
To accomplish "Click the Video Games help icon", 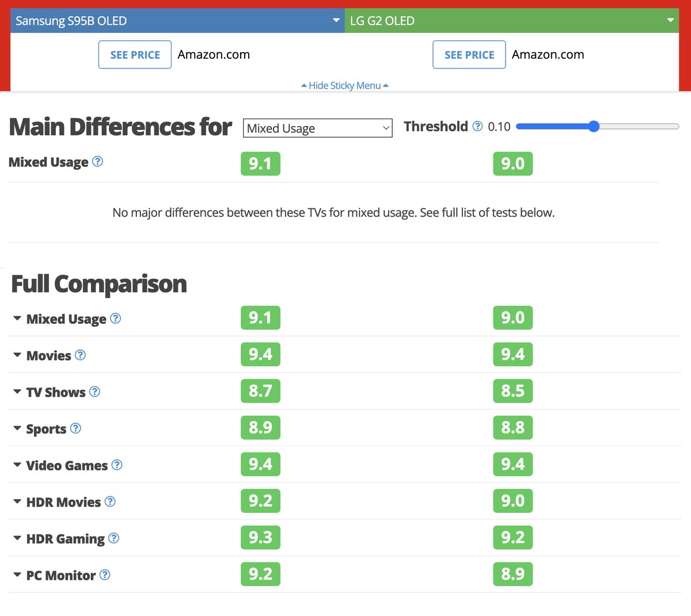I will (x=117, y=465).
